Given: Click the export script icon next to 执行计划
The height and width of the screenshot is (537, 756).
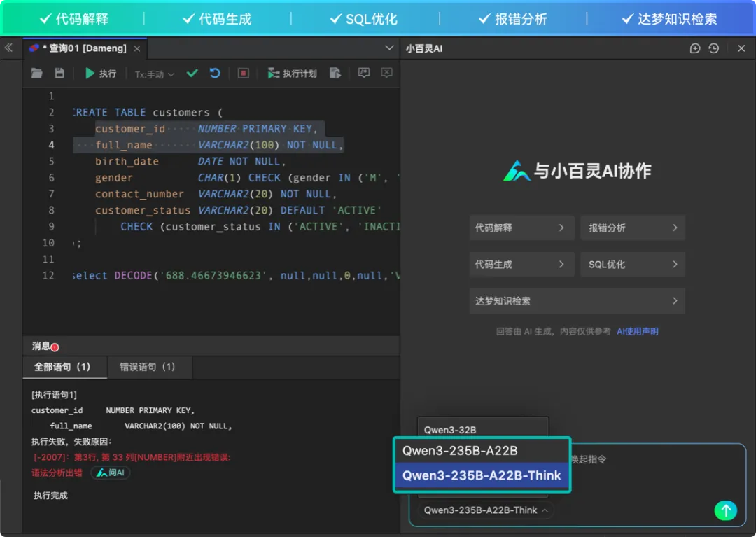Looking at the screenshot, I should tap(335, 74).
